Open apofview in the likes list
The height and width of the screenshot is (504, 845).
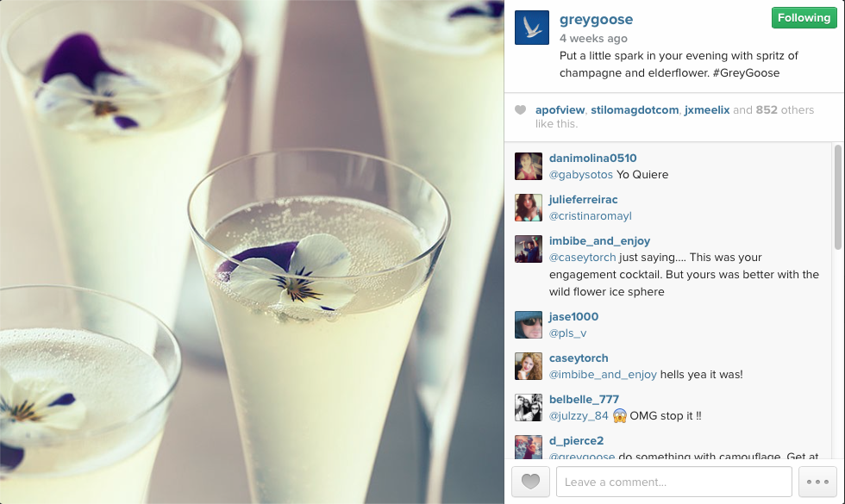click(x=560, y=110)
